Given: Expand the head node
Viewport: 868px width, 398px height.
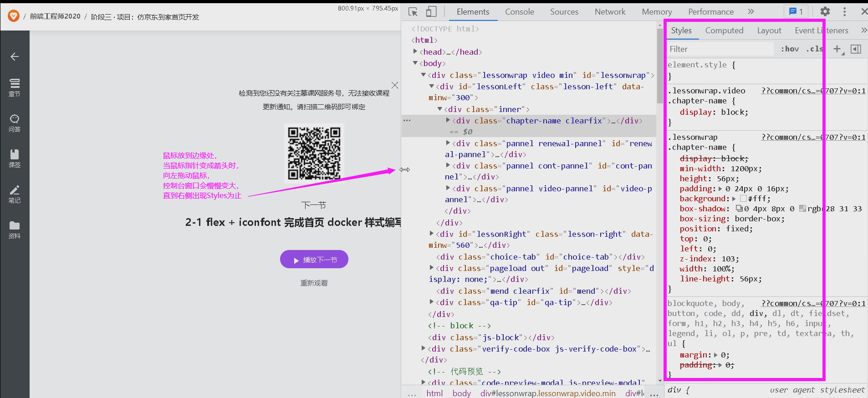Looking at the screenshot, I should click(x=415, y=51).
